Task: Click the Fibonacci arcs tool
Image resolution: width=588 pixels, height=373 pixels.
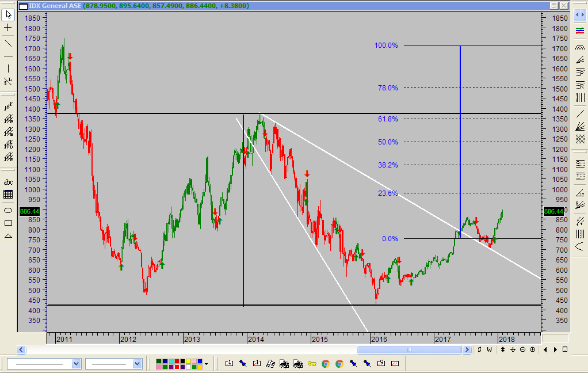Action: [x=580, y=48]
